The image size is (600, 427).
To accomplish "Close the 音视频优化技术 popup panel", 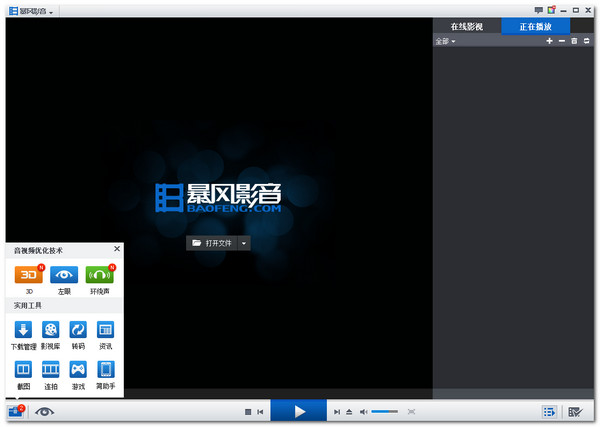I will [x=117, y=249].
